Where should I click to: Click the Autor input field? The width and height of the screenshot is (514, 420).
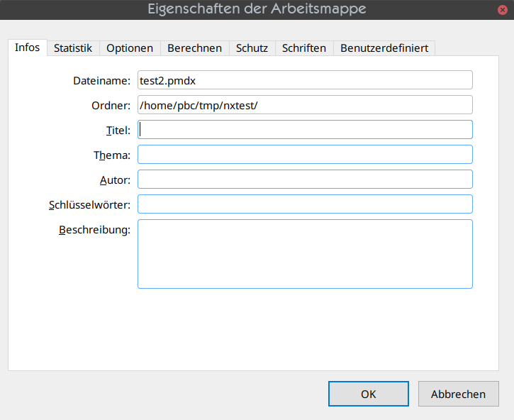coord(305,179)
